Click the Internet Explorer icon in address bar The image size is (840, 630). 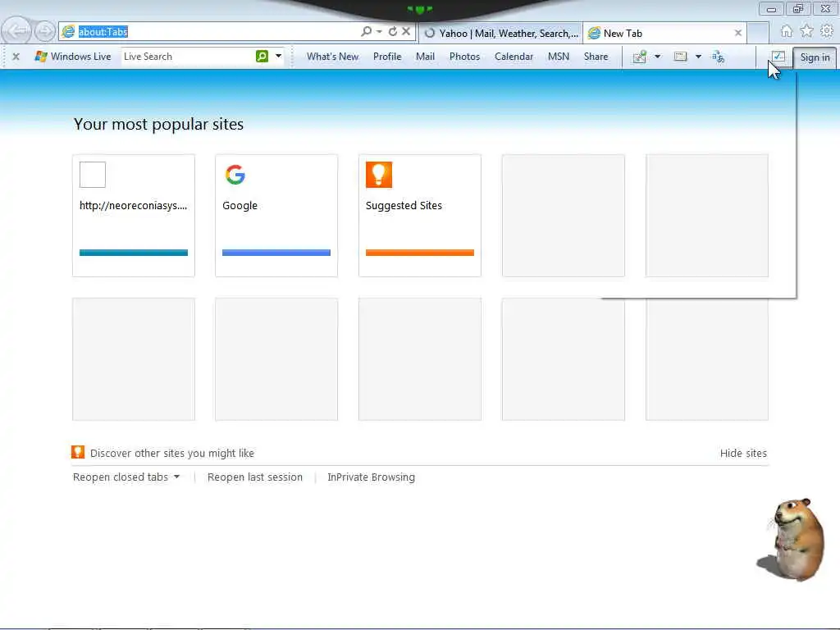(x=68, y=32)
